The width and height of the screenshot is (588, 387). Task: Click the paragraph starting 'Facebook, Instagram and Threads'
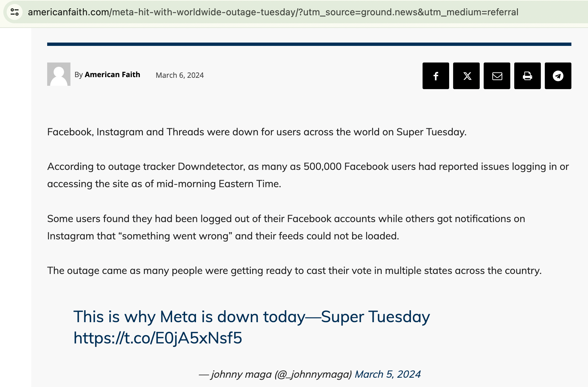tap(256, 132)
